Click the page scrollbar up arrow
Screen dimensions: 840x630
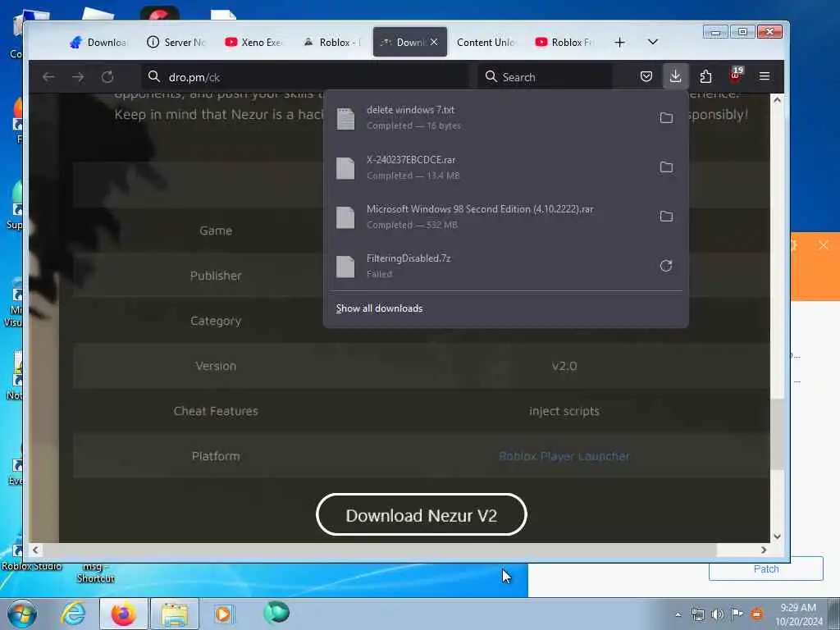(778, 100)
